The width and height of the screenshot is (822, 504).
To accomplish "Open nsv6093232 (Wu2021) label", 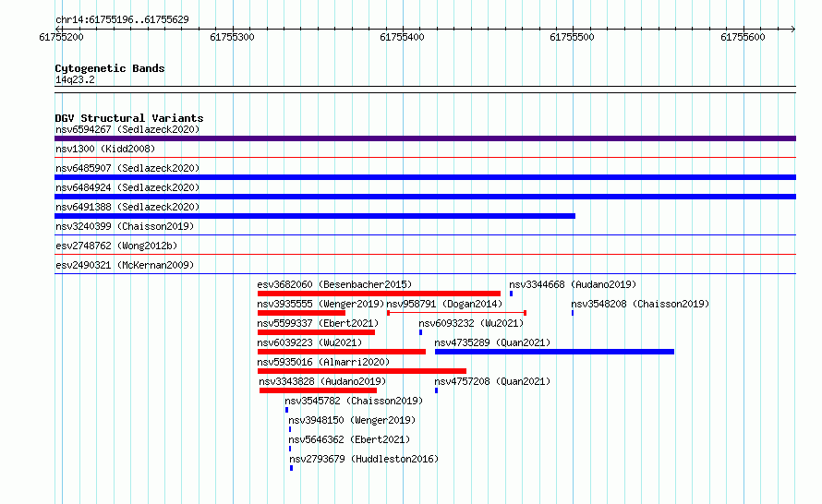I will 471,323.
